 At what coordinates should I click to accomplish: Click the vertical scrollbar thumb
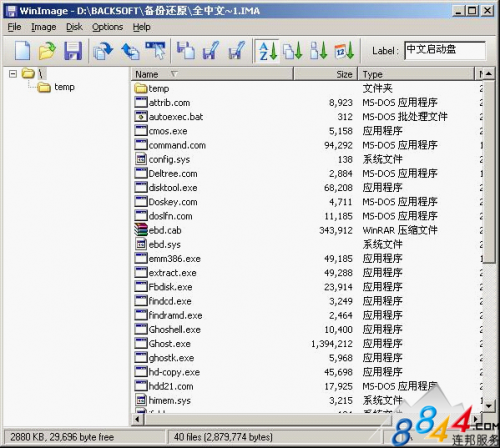[488, 172]
